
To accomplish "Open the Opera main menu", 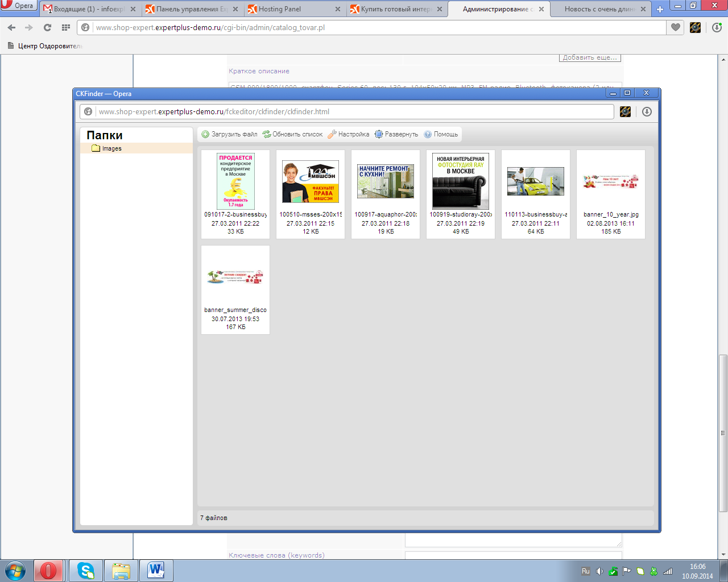I will point(18,6).
